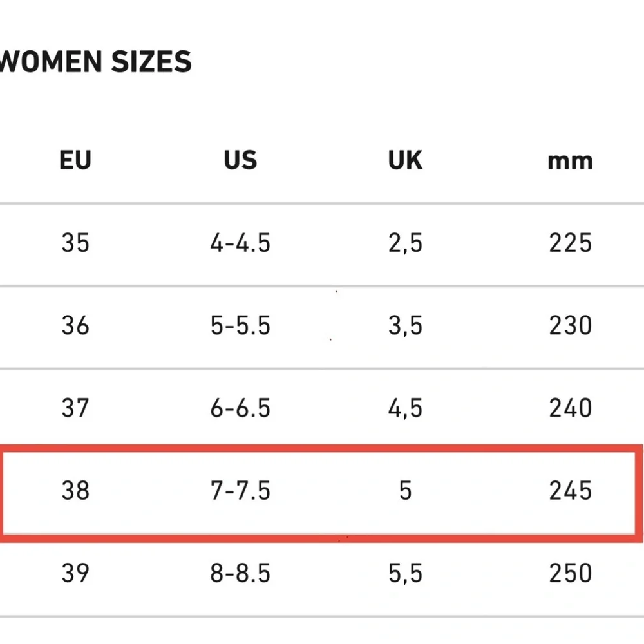Select the UK column header
Image resolution: width=644 pixels, height=644 pixels.
[x=405, y=160]
